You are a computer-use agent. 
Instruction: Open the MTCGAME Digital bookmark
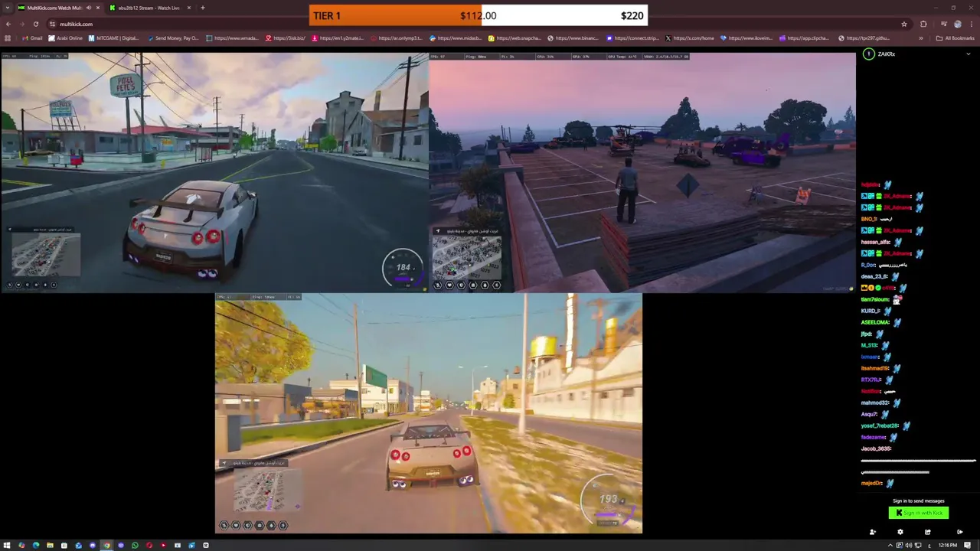click(x=113, y=37)
